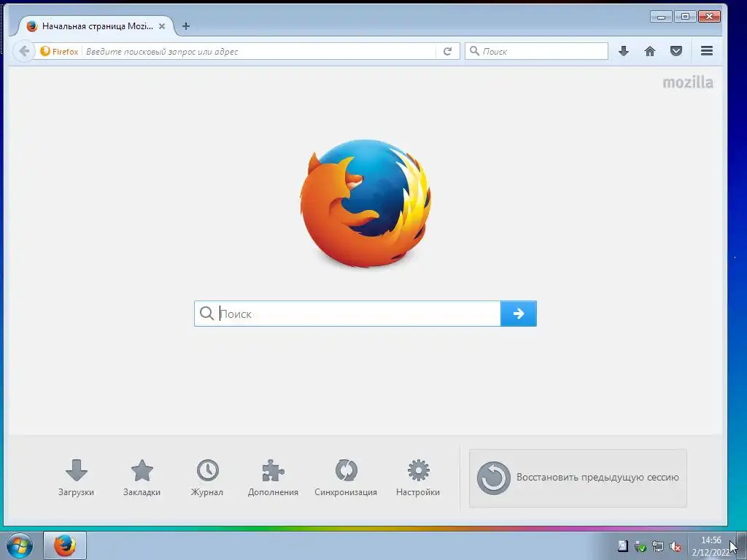
Task: Click the mozilla wordmark link
Action: coord(688,82)
